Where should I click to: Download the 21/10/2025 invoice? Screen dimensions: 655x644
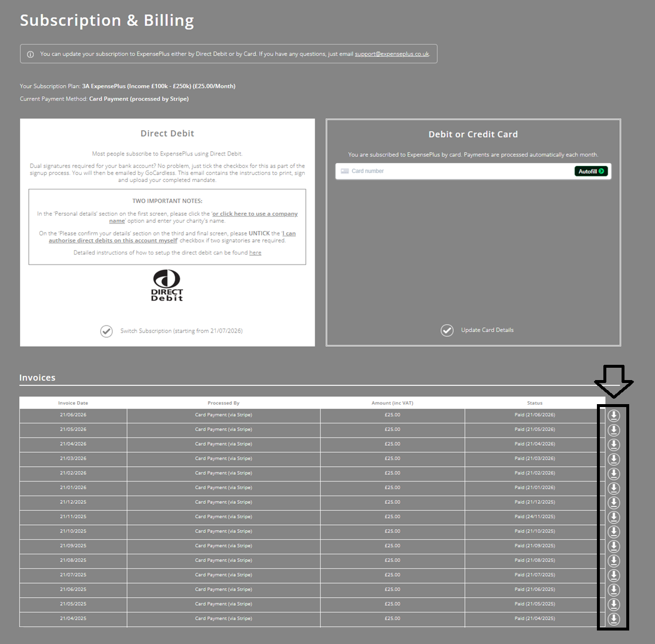pyautogui.click(x=613, y=532)
